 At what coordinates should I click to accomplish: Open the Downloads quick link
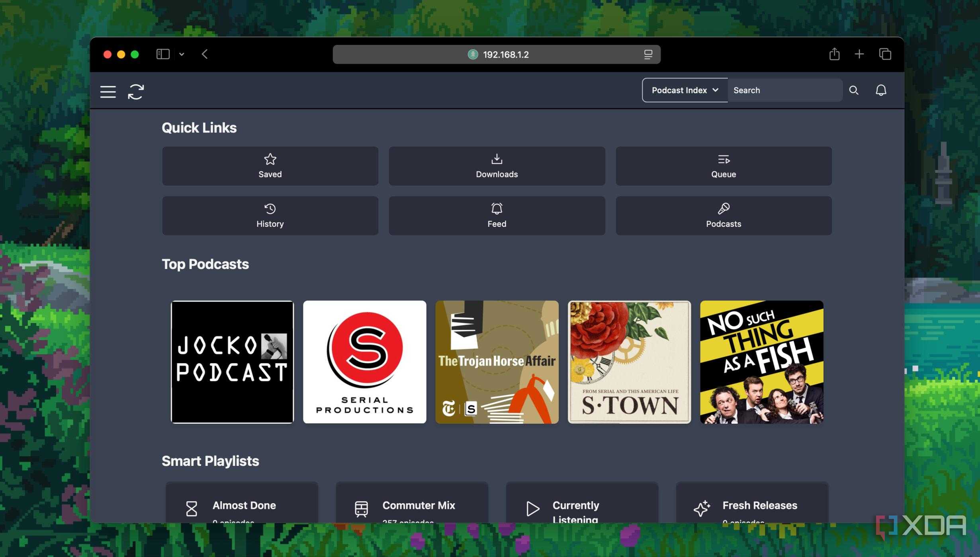[x=497, y=166]
